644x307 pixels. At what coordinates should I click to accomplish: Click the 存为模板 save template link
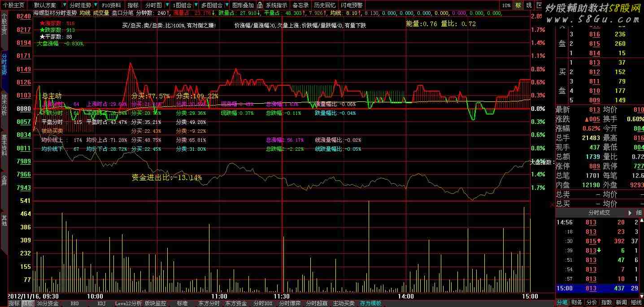[x=370, y=303]
